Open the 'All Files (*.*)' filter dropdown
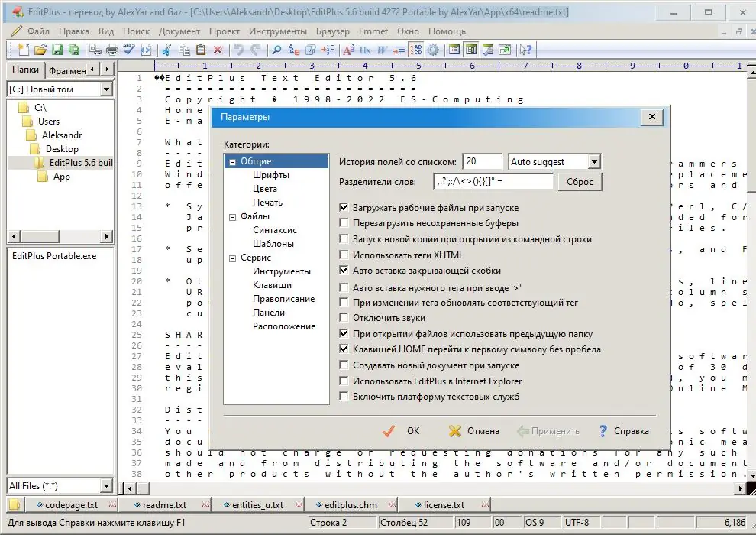756x535 pixels. 107,486
